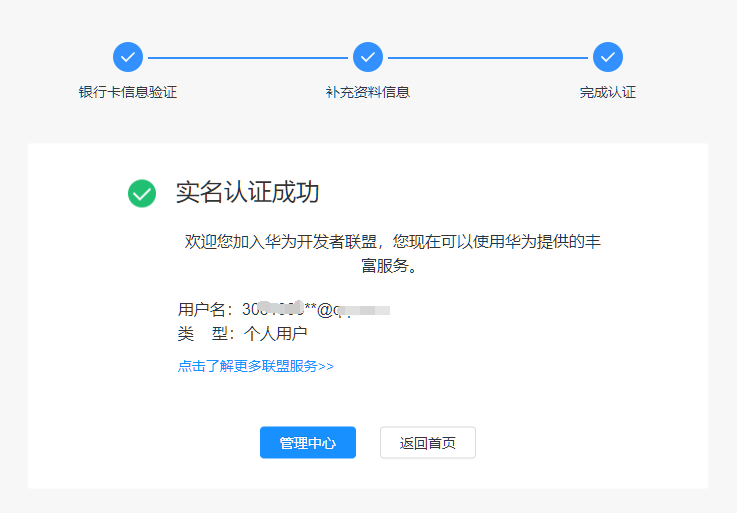
Task: Click the 实名认证成功 heading
Action: click(248, 192)
